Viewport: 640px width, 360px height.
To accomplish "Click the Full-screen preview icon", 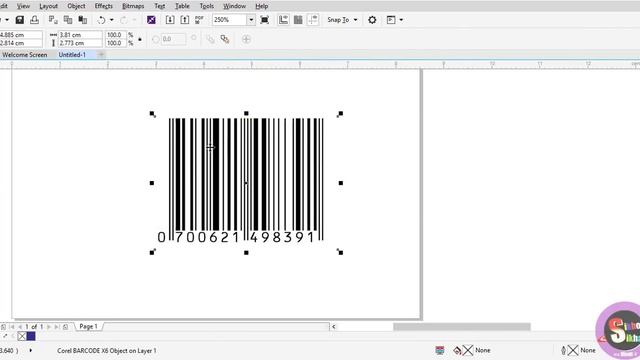I will [264, 20].
